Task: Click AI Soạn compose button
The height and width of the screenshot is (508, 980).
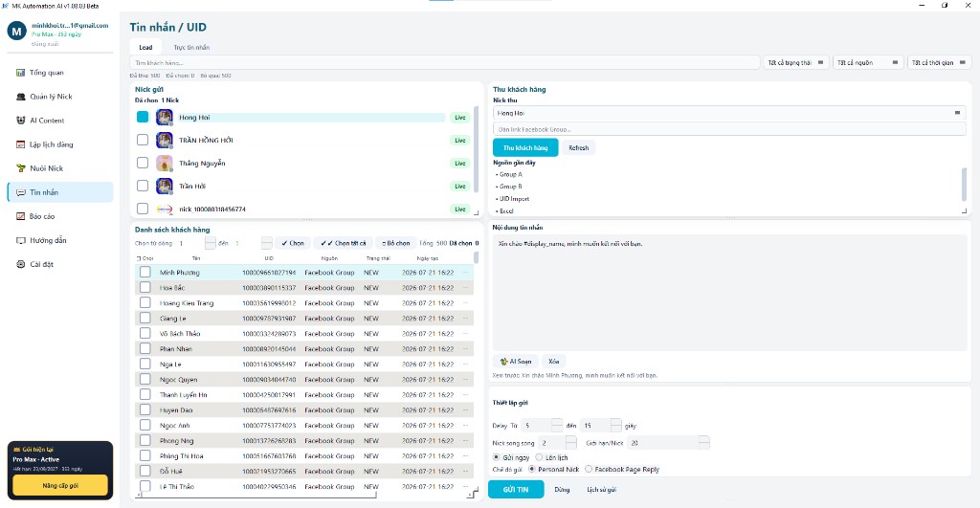Action: point(516,362)
